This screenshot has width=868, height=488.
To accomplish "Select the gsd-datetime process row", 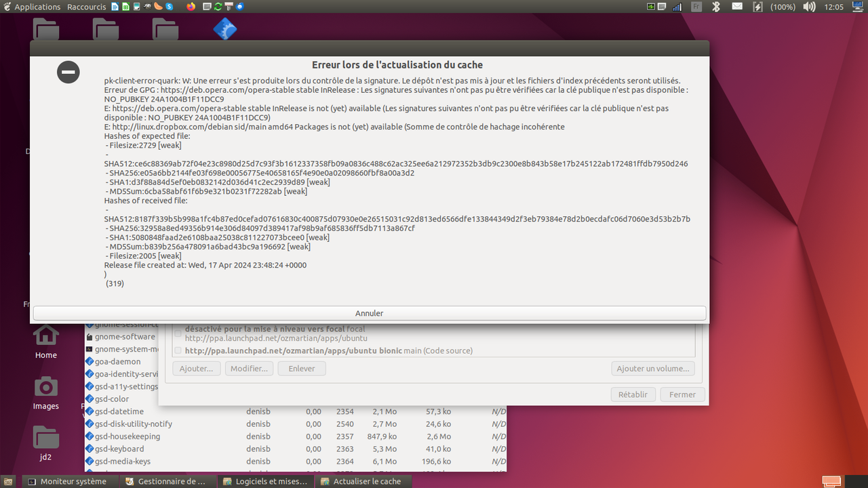I will (296, 411).
